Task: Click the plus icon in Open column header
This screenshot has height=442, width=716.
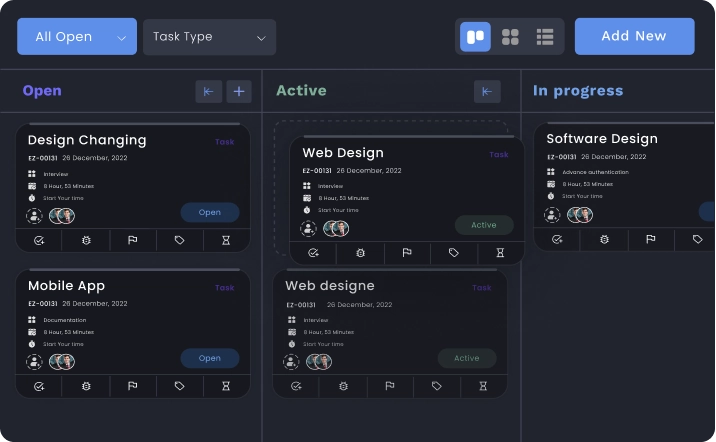Action: pyautogui.click(x=238, y=92)
